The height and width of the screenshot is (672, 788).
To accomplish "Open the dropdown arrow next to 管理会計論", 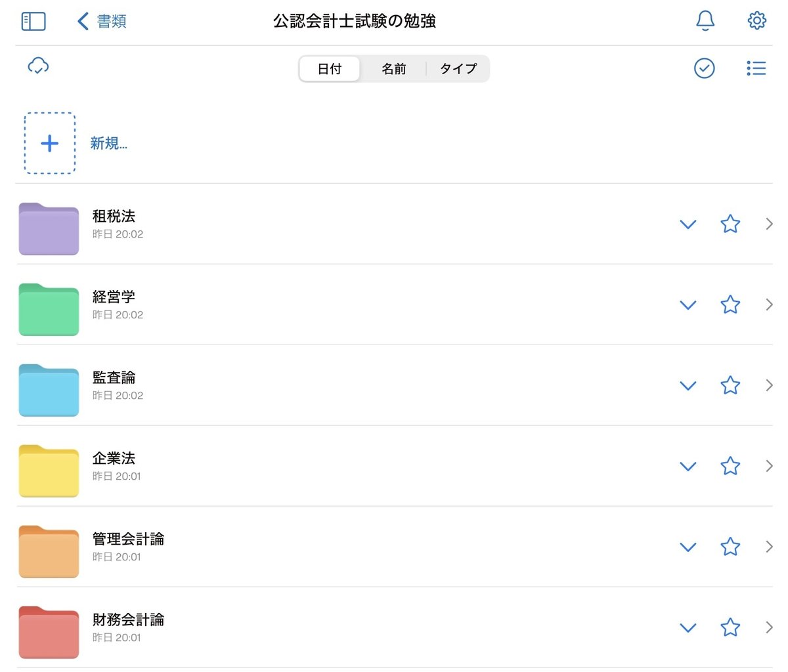I will pyautogui.click(x=688, y=547).
